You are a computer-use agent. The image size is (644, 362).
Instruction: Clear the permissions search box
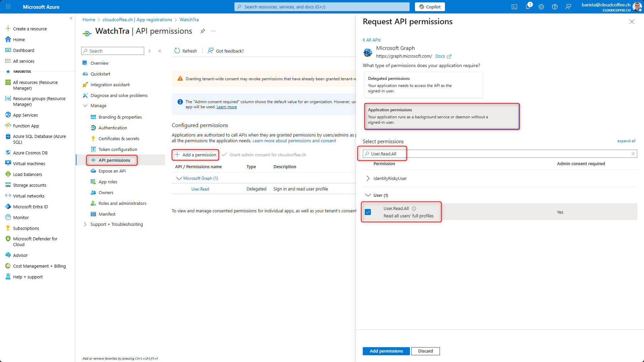tap(633, 154)
